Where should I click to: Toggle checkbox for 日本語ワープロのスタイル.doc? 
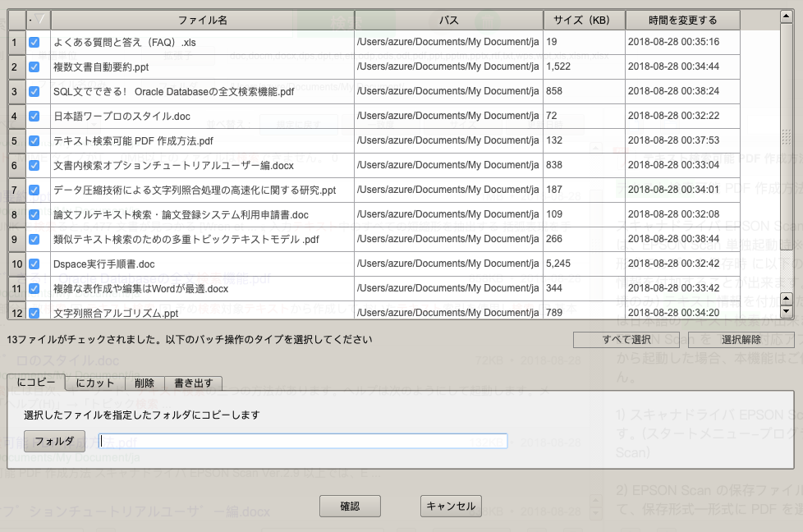34,116
